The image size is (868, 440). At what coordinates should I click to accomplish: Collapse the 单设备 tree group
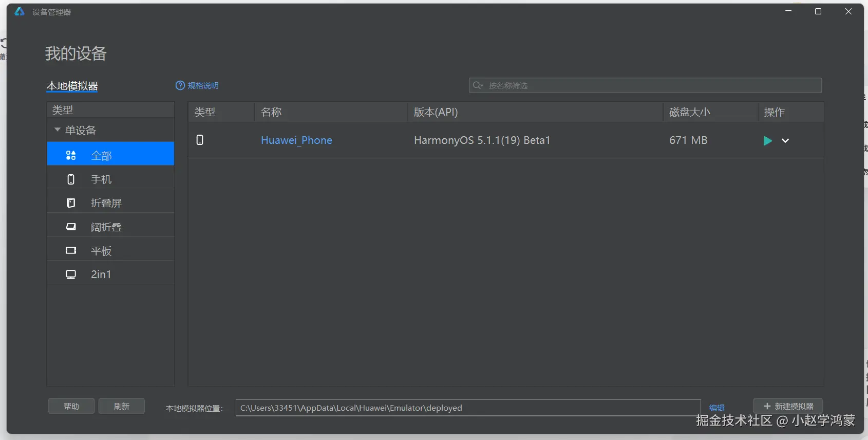click(58, 130)
